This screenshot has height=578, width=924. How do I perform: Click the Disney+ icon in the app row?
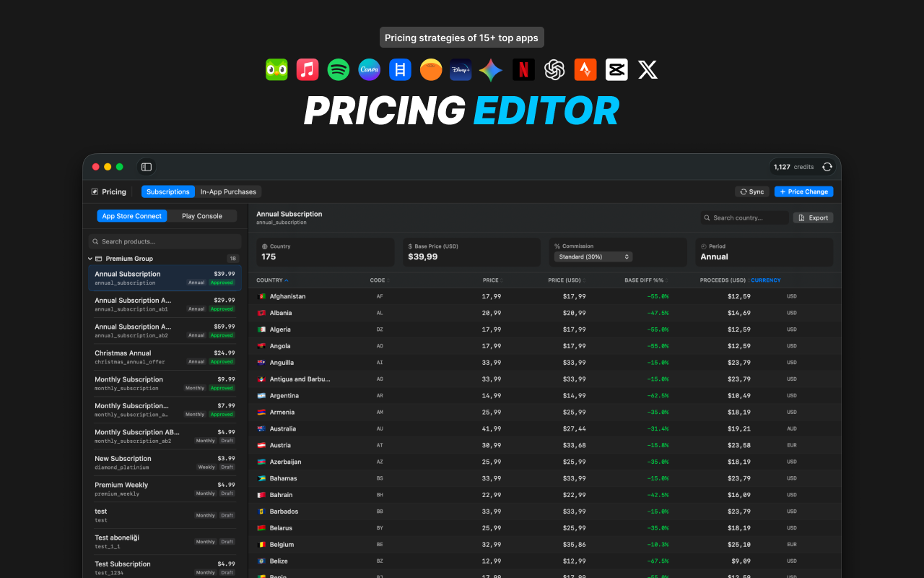[460, 69]
